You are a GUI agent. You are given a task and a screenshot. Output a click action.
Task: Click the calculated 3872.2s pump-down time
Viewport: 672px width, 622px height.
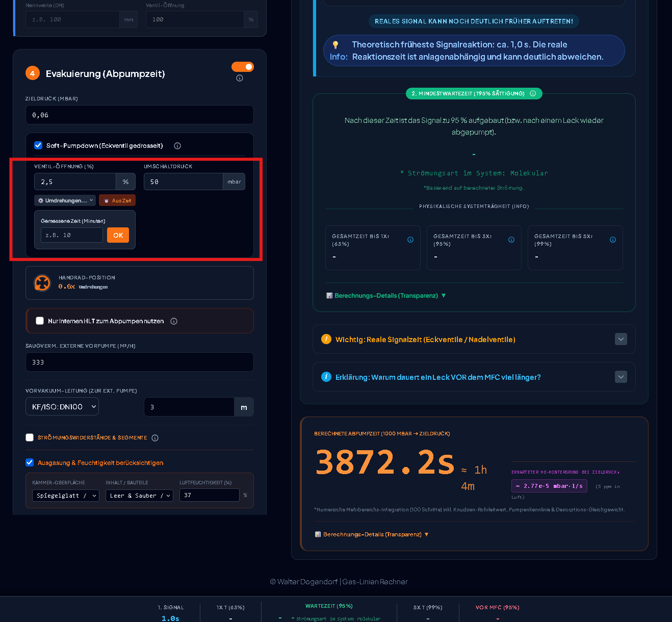(385, 462)
